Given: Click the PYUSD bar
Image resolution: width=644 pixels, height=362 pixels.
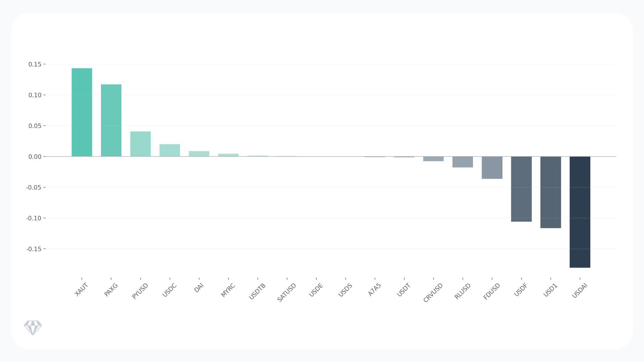Looking at the screenshot, I should (140, 144).
